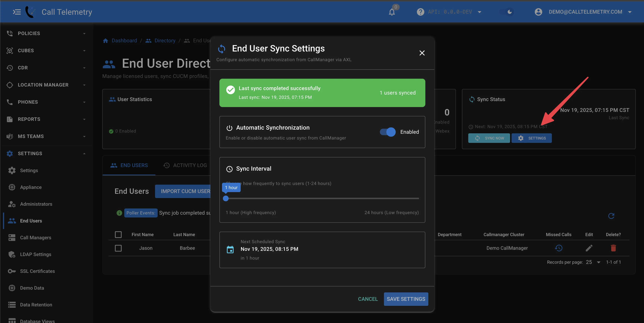Click Save Settings button
The width and height of the screenshot is (644, 323).
[406, 299]
